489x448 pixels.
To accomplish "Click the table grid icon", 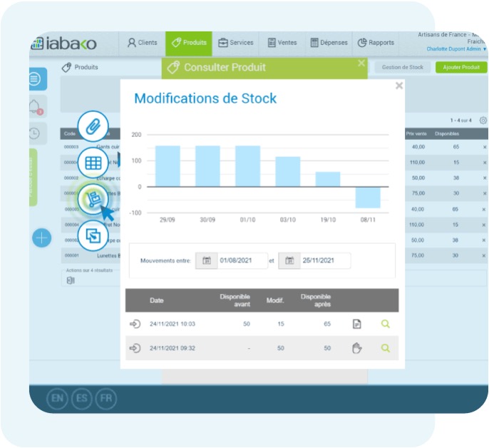I will (93, 163).
